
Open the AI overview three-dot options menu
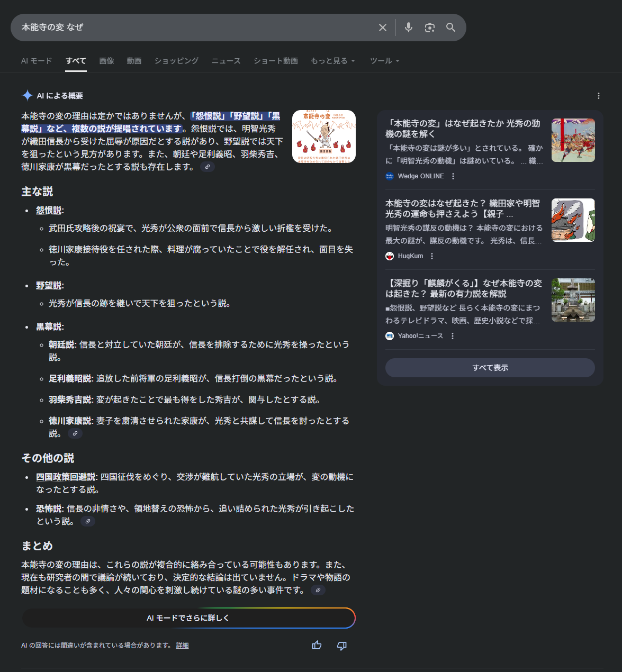(x=598, y=96)
